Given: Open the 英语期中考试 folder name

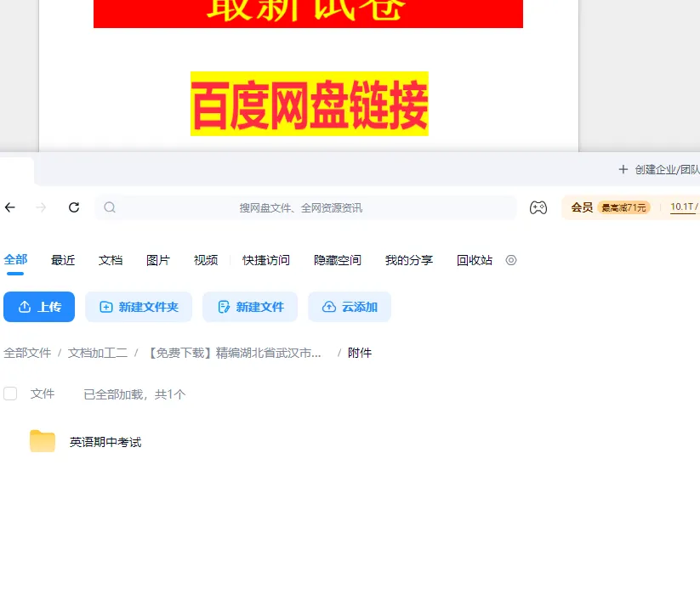Looking at the screenshot, I should (x=105, y=442).
